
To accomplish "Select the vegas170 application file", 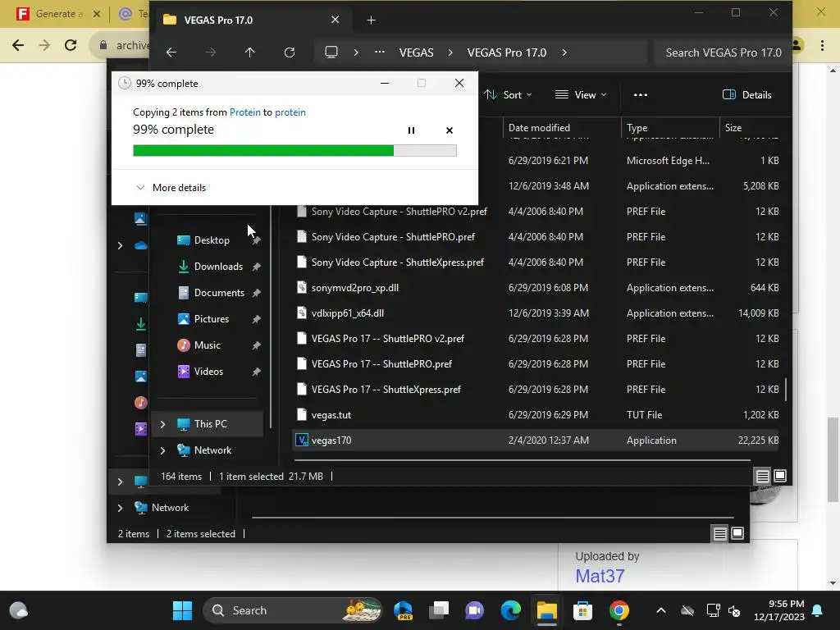I will pos(536,441).
